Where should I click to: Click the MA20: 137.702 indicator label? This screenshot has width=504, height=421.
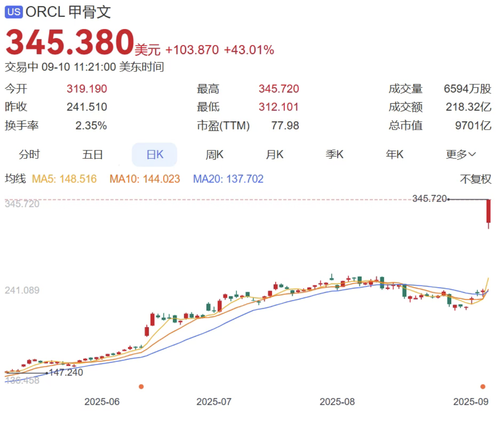228,179
